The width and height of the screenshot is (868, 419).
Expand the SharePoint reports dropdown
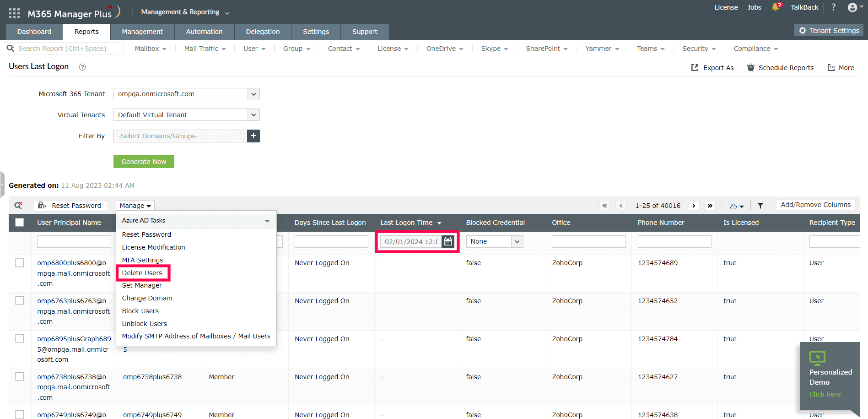(547, 49)
